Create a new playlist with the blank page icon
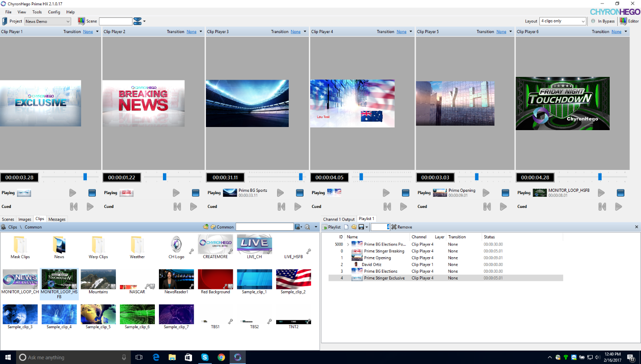 (346, 227)
